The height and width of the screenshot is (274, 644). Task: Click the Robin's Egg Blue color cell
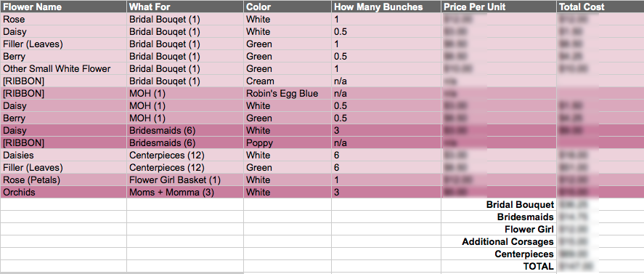[287, 93]
